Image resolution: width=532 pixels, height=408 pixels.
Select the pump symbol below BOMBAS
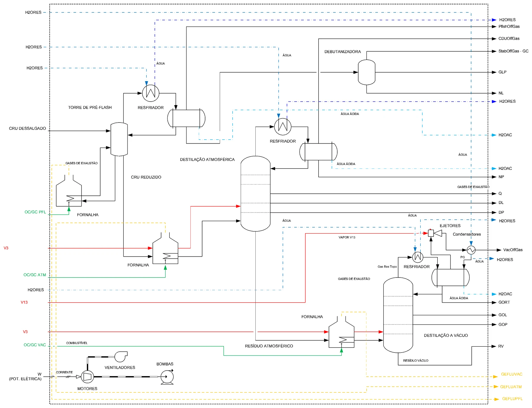[x=167, y=377]
